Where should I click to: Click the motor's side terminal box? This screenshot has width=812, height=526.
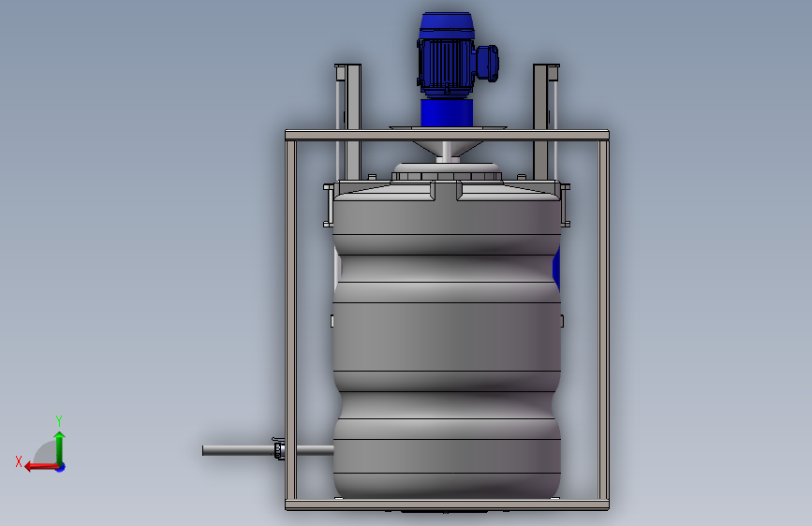(487, 63)
